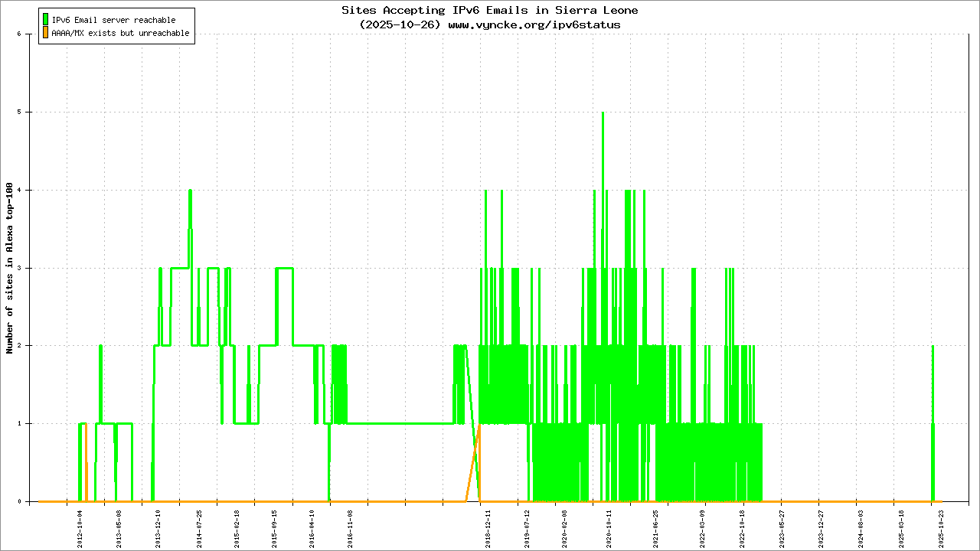The height and width of the screenshot is (551, 980).
Task: Click the 'Number of sites in Alexa top-100' axis title
Action: pyautogui.click(x=10, y=268)
